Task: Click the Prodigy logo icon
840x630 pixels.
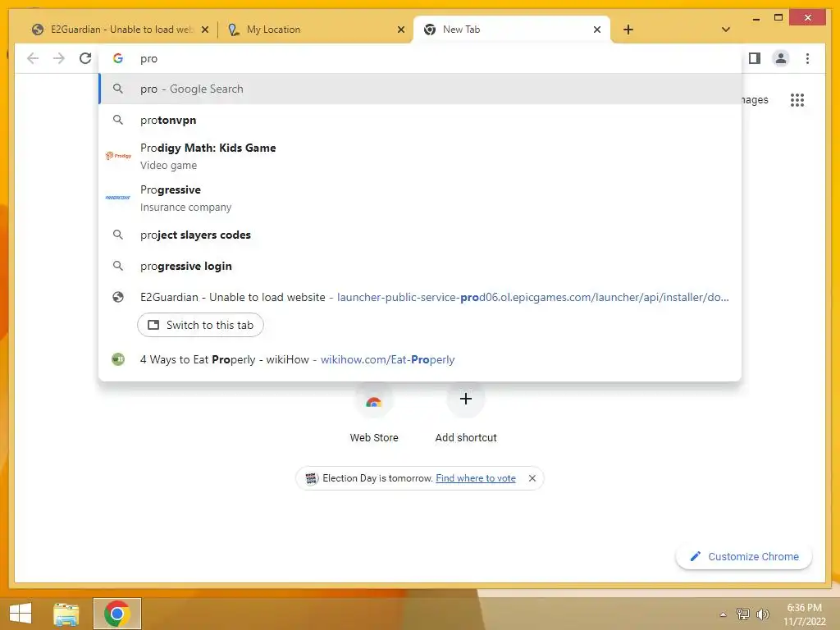Action: tap(118, 156)
